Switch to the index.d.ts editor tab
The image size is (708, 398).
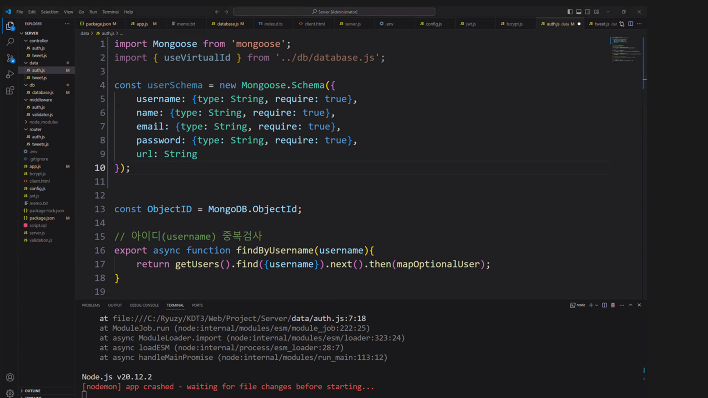pos(272,24)
